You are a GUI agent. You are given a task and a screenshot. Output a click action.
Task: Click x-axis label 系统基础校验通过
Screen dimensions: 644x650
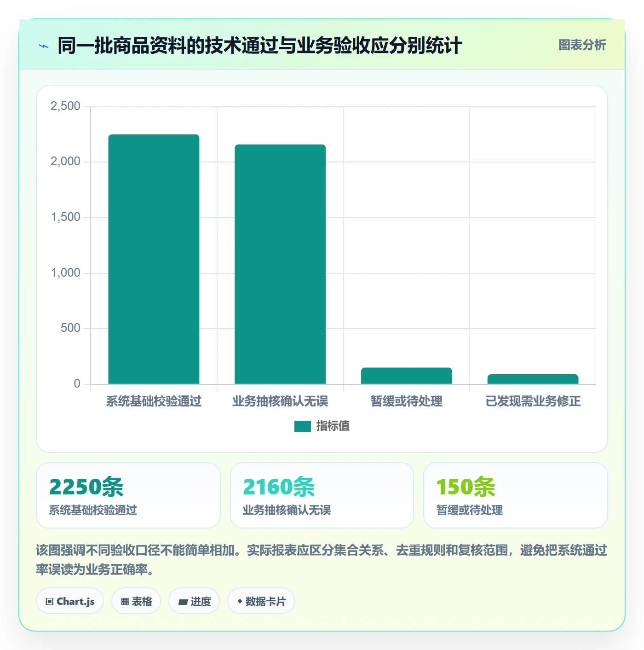(154, 401)
